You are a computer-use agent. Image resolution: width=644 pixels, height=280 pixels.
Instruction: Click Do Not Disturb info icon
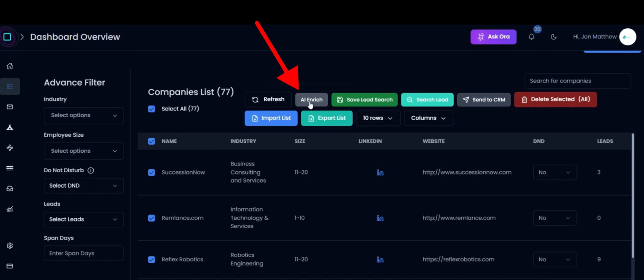click(91, 170)
